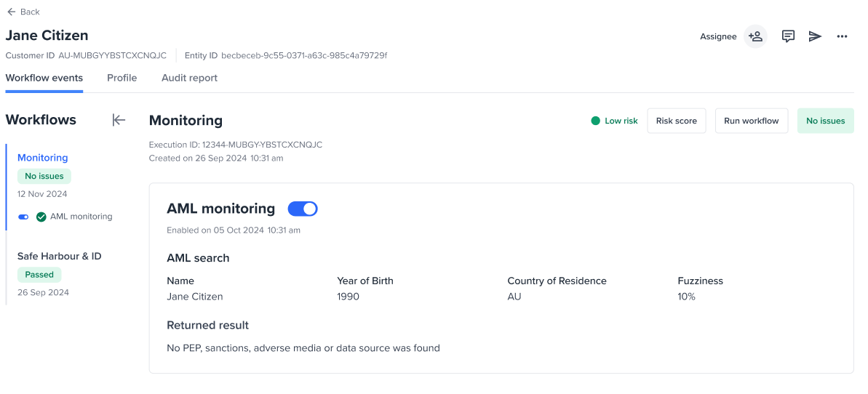Click the No issues status button
Image resolution: width=868 pixels, height=394 pixels.
click(x=825, y=121)
